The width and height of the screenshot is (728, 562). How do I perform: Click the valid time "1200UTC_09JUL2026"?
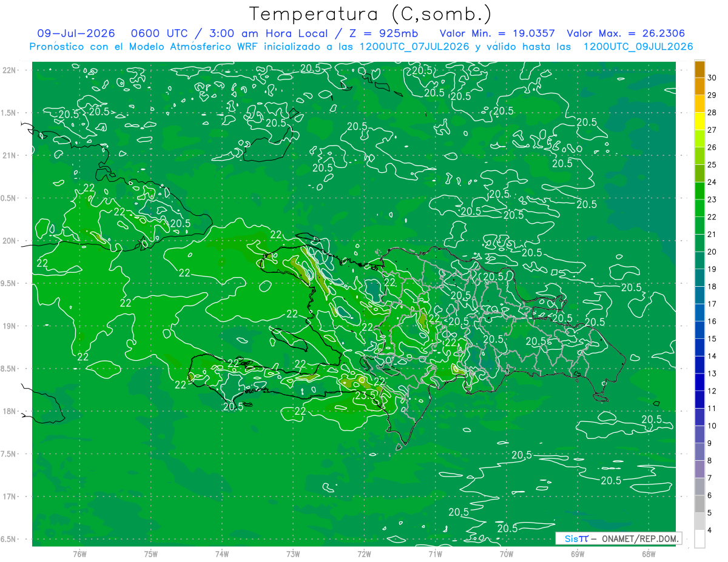point(638,47)
